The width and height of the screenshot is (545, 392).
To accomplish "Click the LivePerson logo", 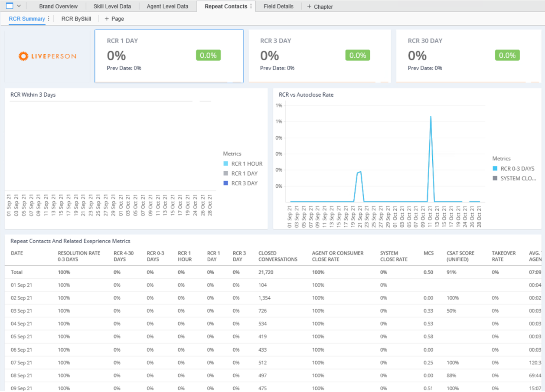I will tap(47, 56).
